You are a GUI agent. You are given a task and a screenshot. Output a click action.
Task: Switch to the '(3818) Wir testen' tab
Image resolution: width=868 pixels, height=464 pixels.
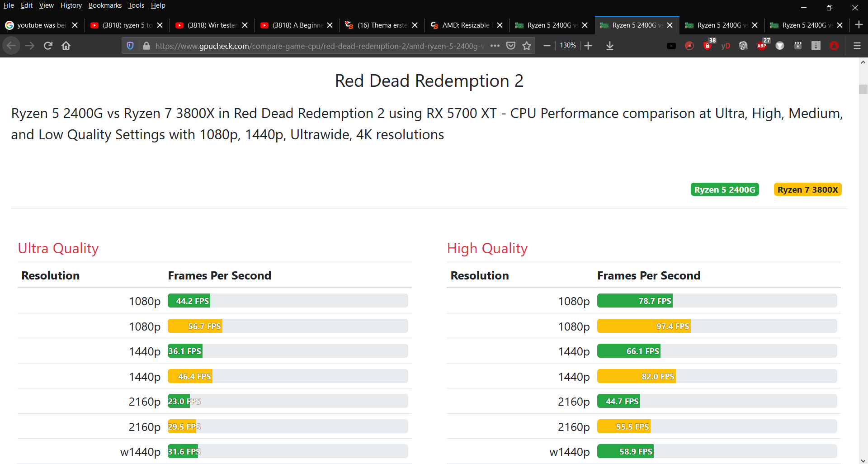pos(212,25)
